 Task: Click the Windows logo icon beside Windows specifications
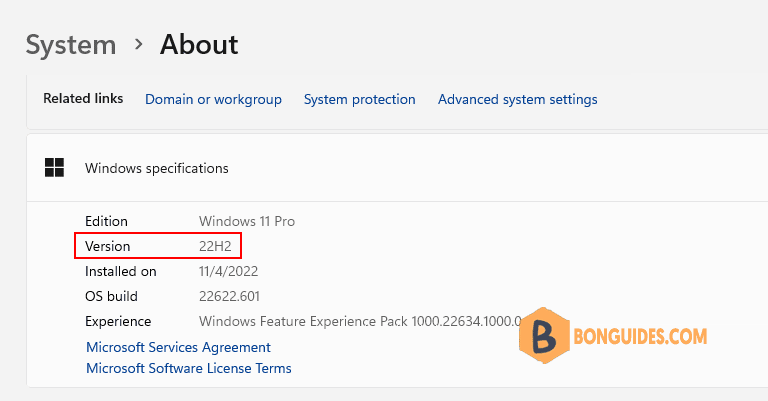54,167
